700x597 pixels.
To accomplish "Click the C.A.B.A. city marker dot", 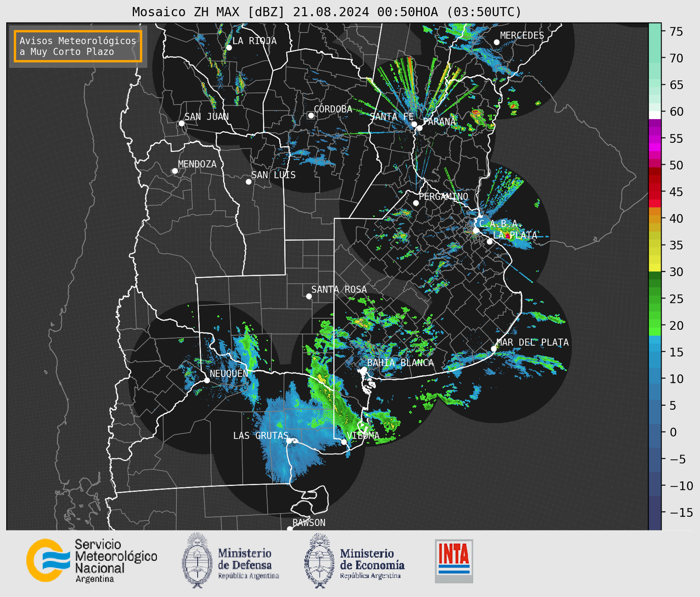I will (476, 230).
